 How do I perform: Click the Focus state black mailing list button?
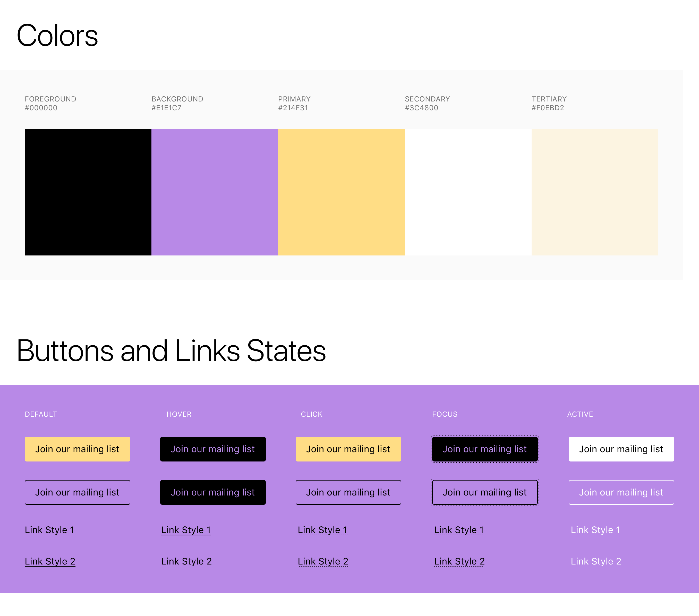(x=484, y=449)
